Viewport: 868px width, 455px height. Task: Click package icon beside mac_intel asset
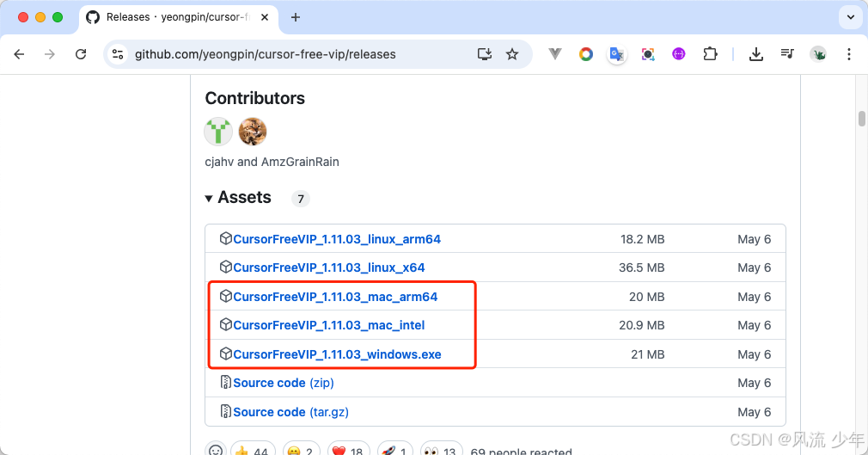tap(225, 324)
